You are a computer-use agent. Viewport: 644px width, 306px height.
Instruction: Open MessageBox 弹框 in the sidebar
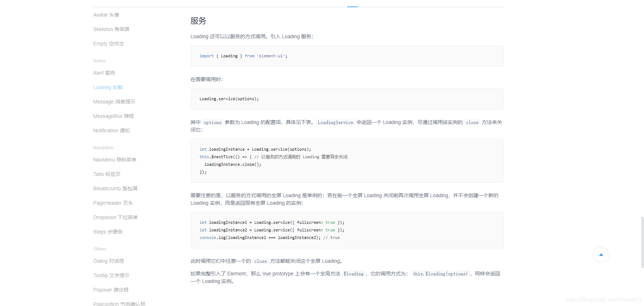(113, 116)
